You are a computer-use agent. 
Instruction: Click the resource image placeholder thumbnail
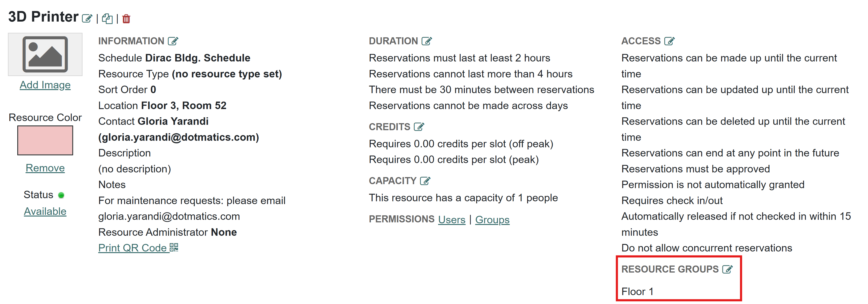[x=45, y=54]
